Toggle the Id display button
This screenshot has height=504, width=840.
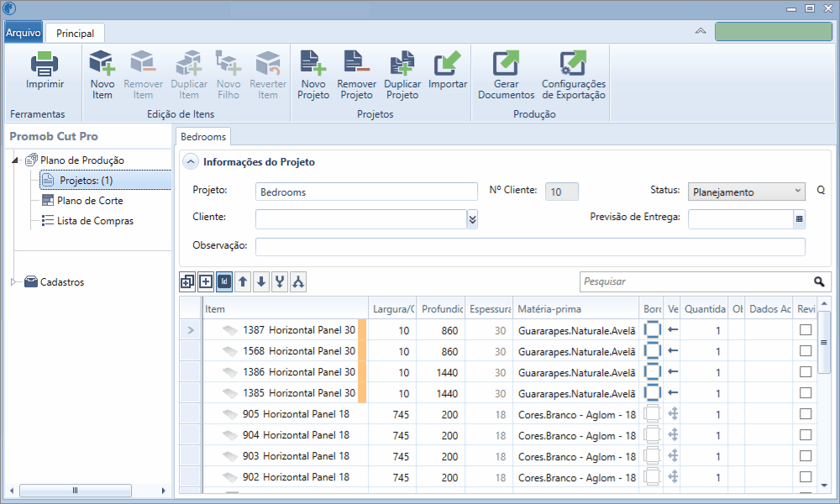[224, 281]
